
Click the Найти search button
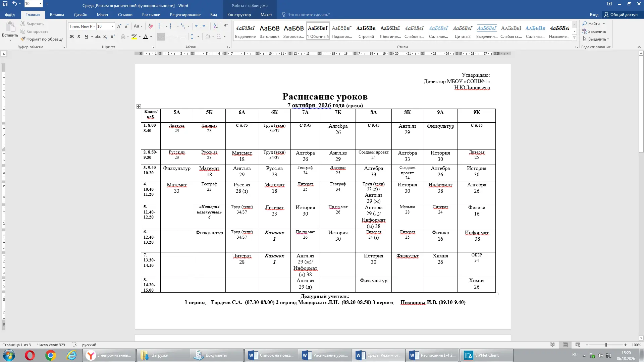(591, 23)
